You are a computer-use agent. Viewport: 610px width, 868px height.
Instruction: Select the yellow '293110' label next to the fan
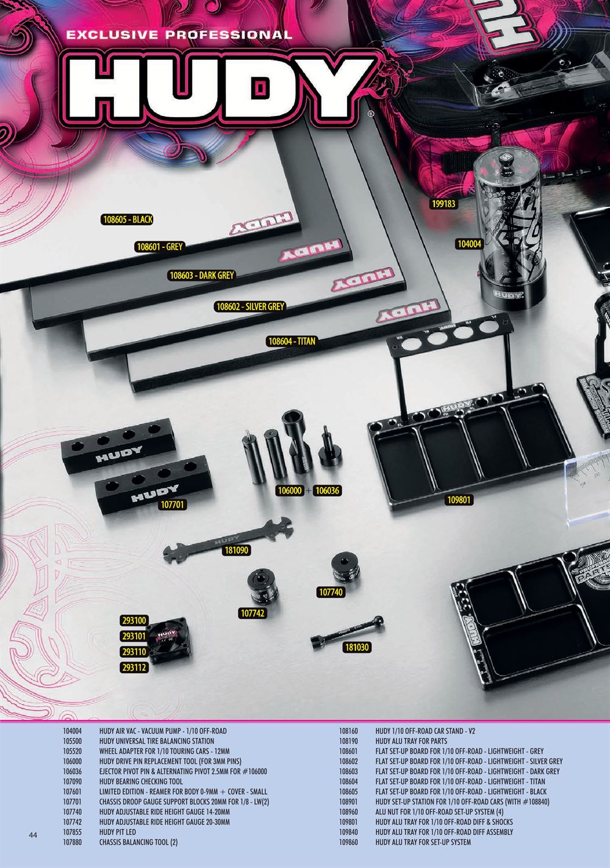(x=134, y=652)
